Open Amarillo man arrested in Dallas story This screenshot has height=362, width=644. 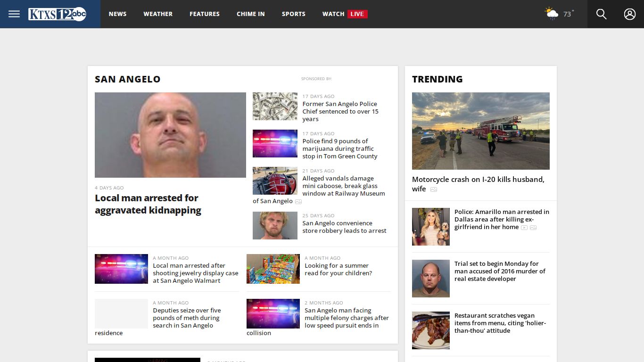click(x=502, y=220)
